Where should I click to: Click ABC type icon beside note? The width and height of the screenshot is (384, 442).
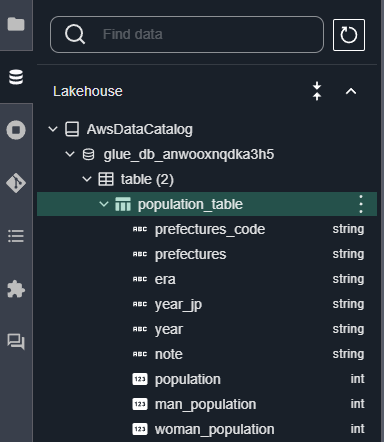[x=140, y=354]
